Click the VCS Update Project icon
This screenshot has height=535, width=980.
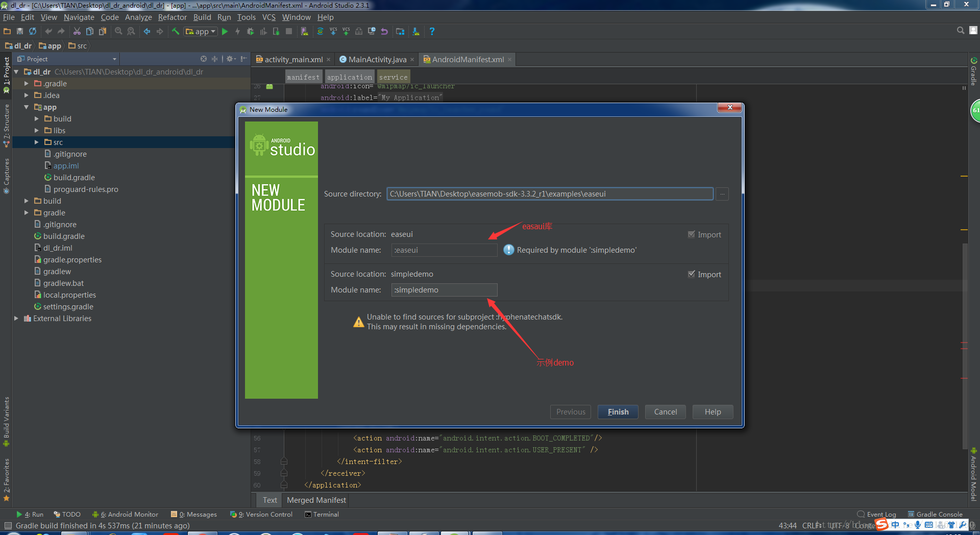(x=333, y=31)
